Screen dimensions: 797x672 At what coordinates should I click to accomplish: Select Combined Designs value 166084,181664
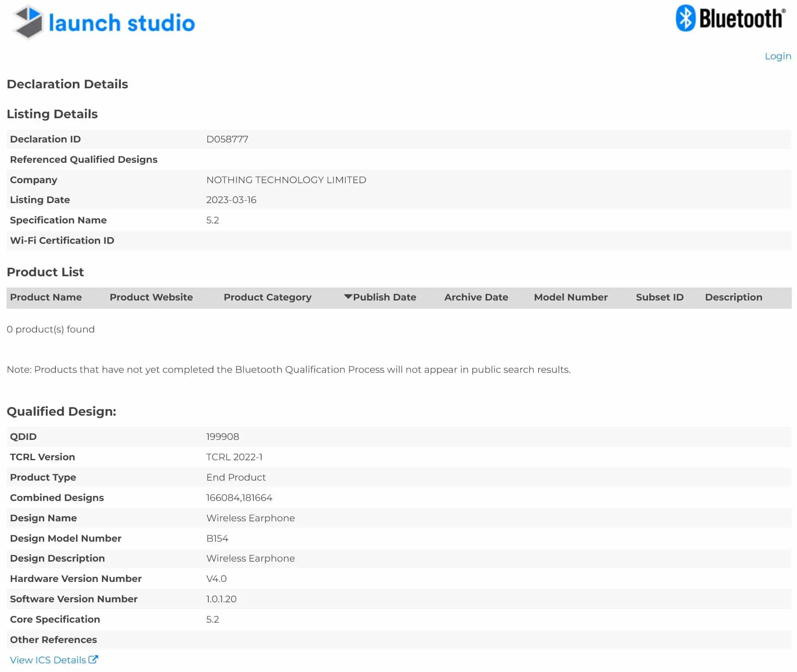point(239,498)
